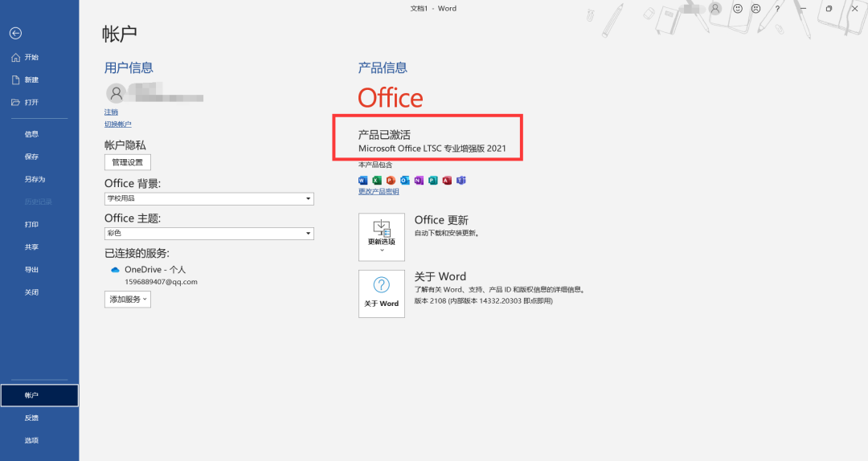Click the 管理设置 button

point(128,162)
